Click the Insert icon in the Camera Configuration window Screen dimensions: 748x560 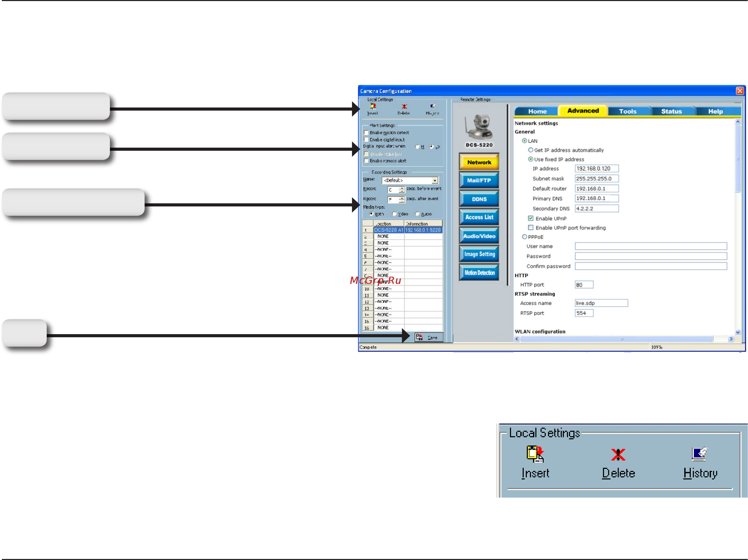373,106
